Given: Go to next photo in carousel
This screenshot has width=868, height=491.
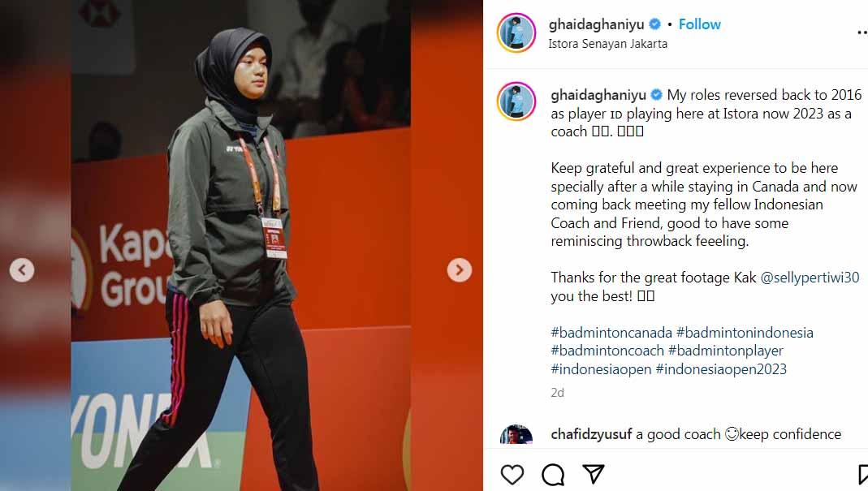Looking at the screenshot, I should coord(460,270).
